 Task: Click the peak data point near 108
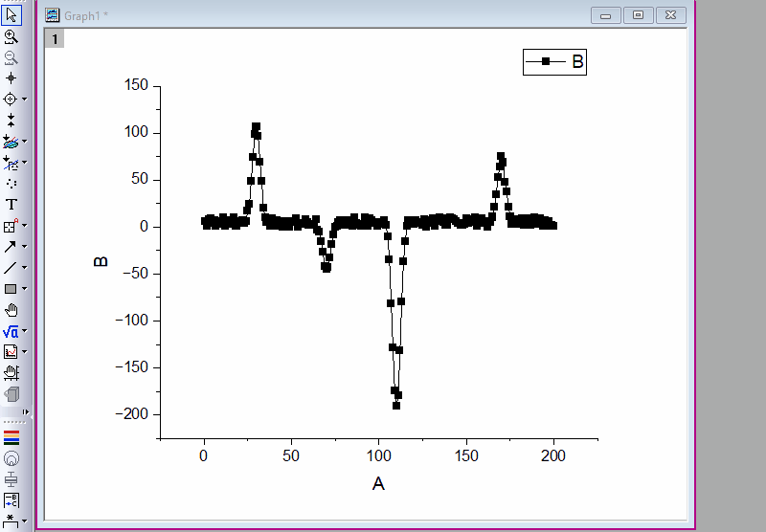tap(256, 126)
